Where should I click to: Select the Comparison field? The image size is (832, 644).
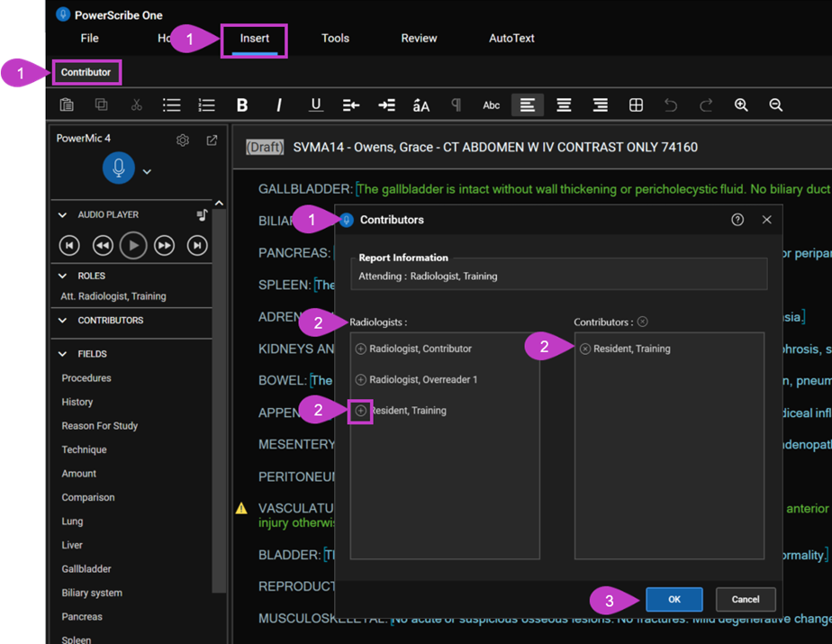click(x=88, y=497)
